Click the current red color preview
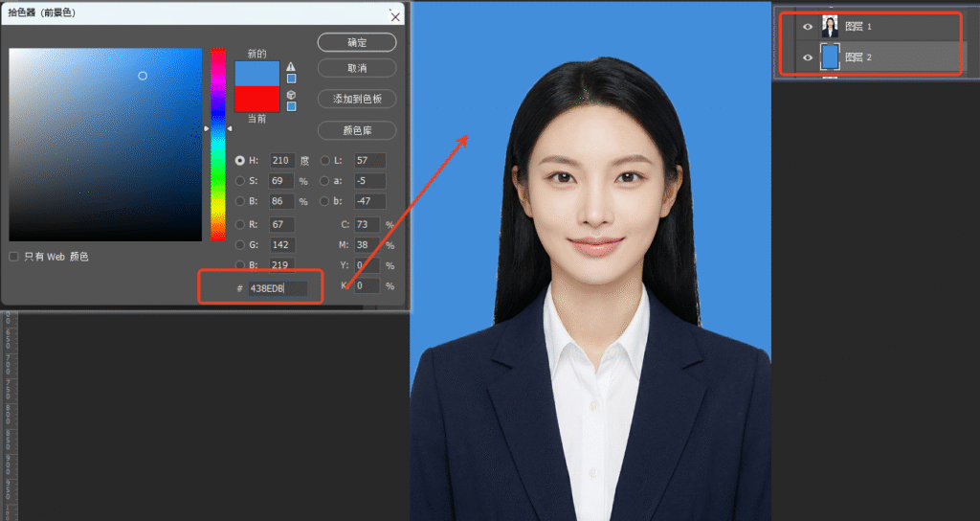This screenshot has height=521, width=980. point(256,99)
